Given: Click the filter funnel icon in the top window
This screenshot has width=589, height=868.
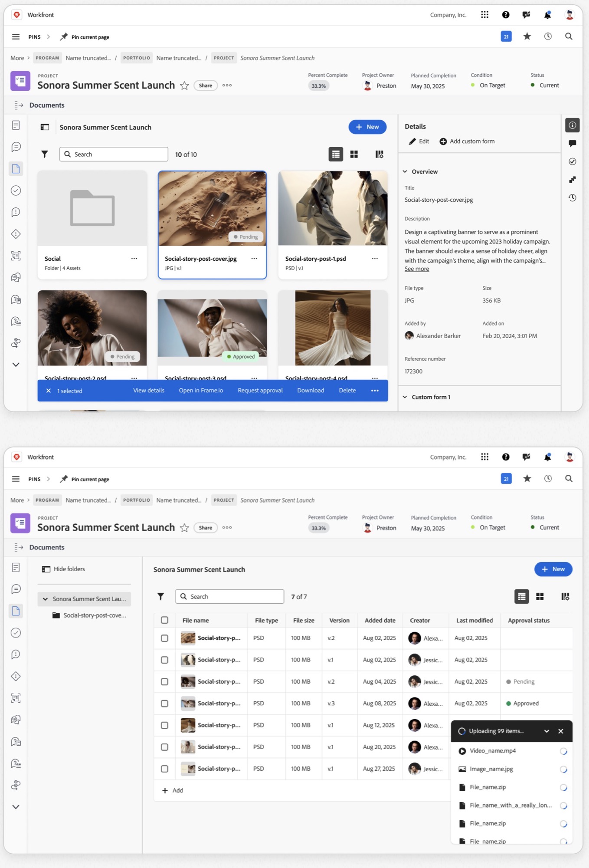Looking at the screenshot, I should 45,154.
